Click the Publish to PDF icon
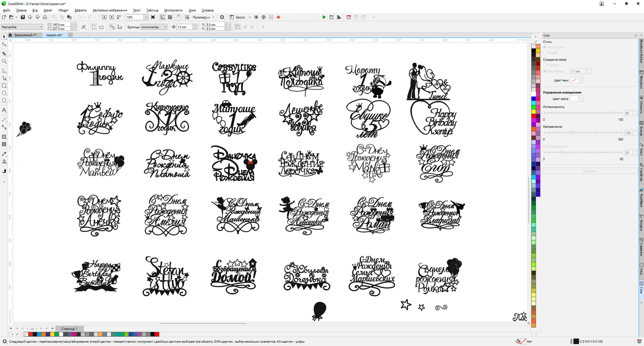The width and height of the screenshot is (644, 346). coord(119,17)
